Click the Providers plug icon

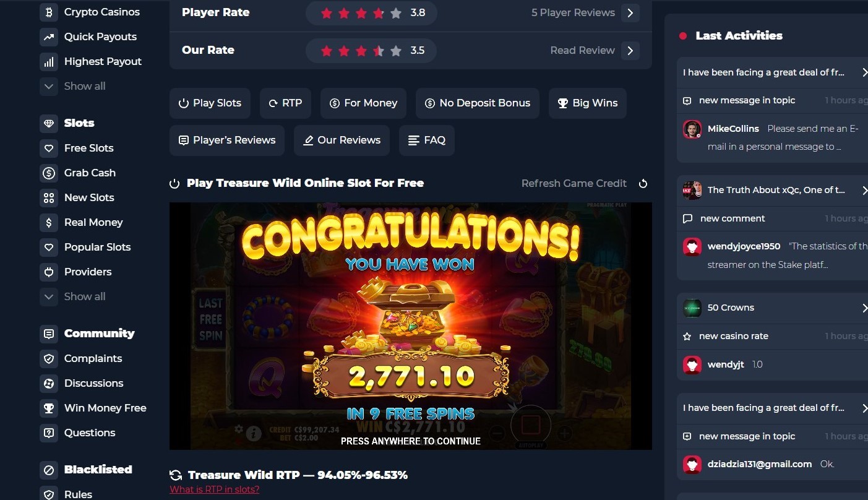pos(49,272)
